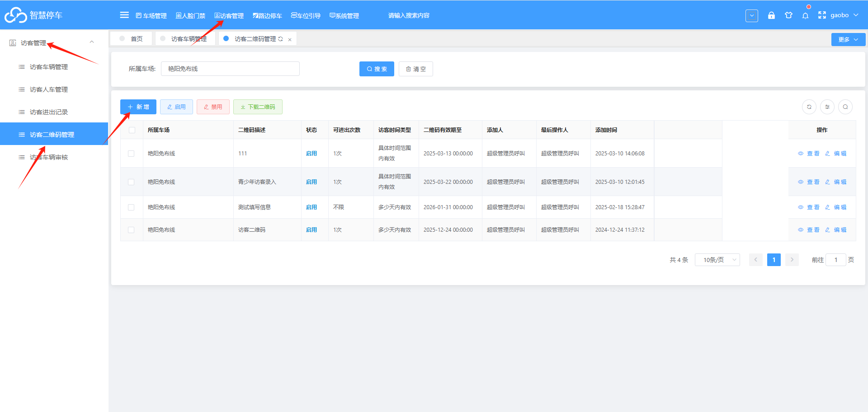Expand the 更多 dropdown button
This screenshot has height=412, width=868.
point(848,40)
